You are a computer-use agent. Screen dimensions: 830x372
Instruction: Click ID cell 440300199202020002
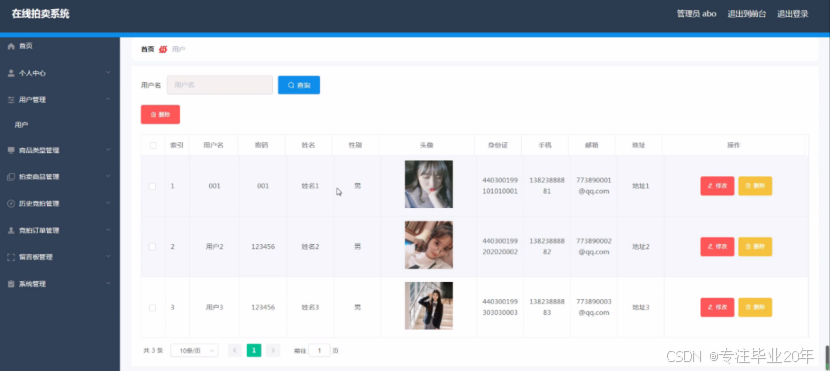point(500,247)
